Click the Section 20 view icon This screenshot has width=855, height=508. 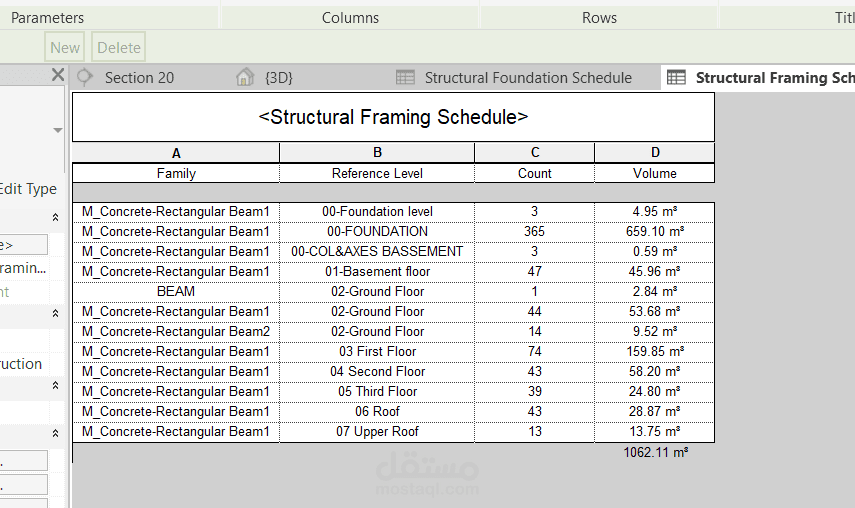[85, 77]
